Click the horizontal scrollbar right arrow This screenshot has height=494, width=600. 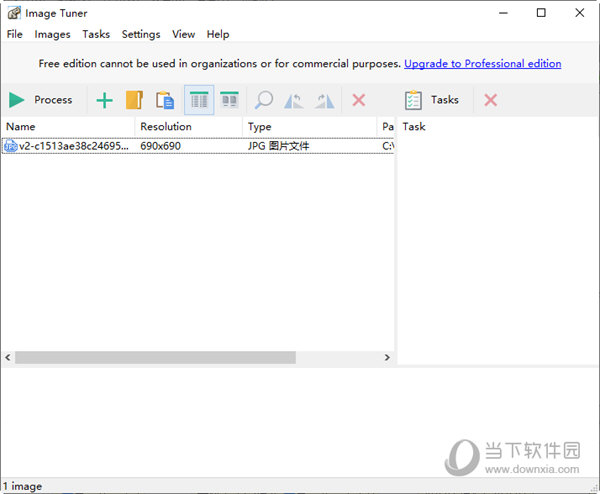click(388, 358)
